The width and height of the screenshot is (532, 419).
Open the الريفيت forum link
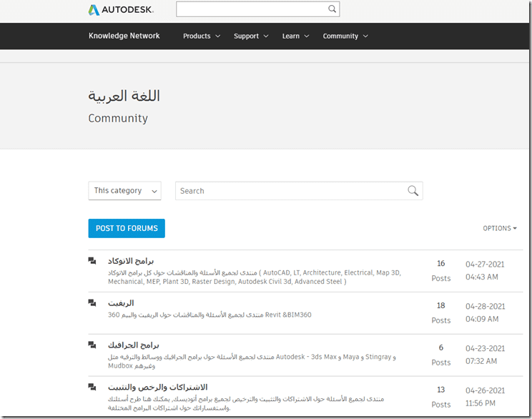coord(121,303)
